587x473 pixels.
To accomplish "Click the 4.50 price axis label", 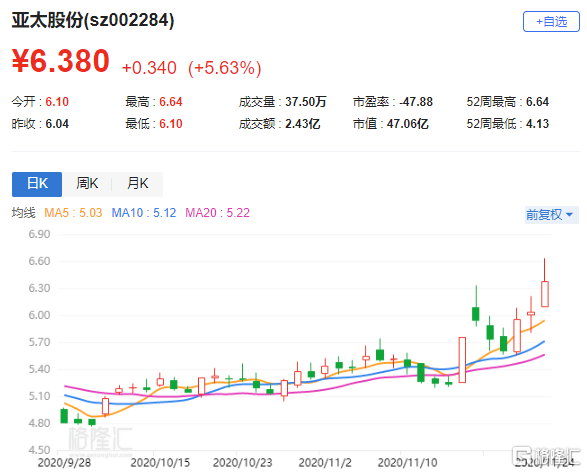I will pyautogui.click(x=39, y=450).
